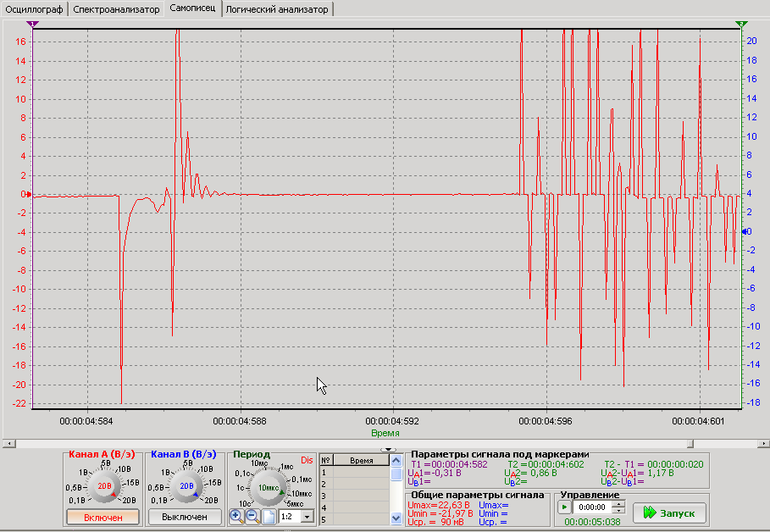Click the Канал B voltage knob
The height and width of the screenshot is (532, 770).
[186, 486]
